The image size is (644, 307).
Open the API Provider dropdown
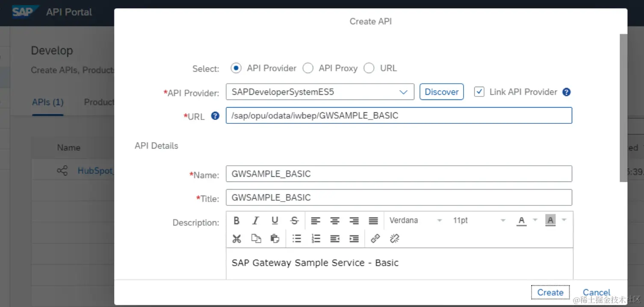coord(403,92)
